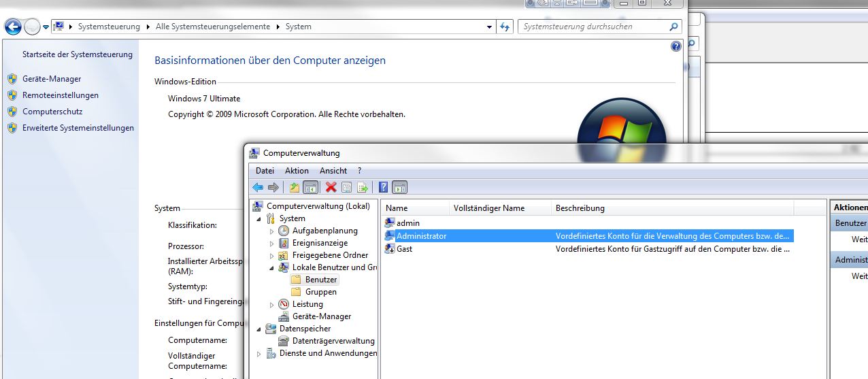The height and width of the screenshot is (379, 868).
Task: Select Computerverwaltung (Lokal) root node
Action: pyautogui.click(x=318, y=206)
